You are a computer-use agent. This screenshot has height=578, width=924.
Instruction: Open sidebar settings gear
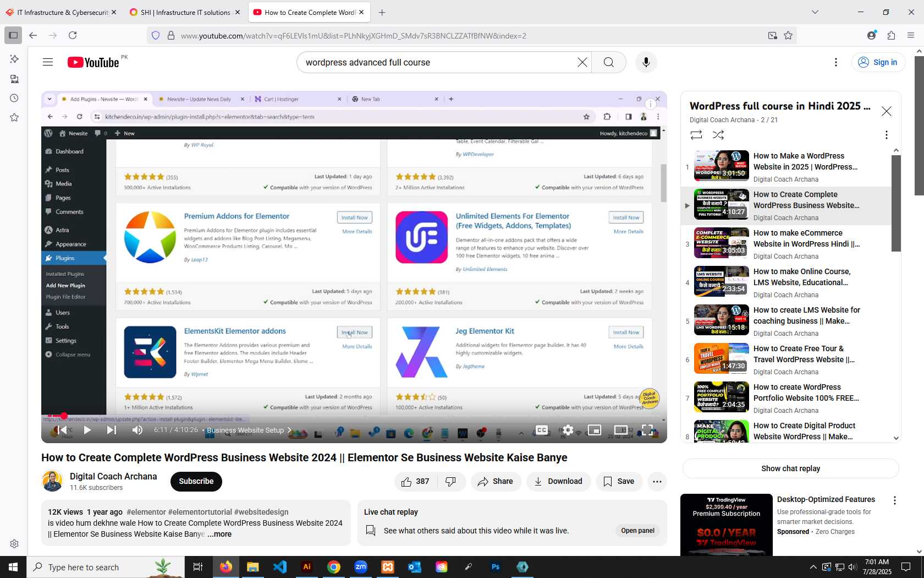(14, 544)
